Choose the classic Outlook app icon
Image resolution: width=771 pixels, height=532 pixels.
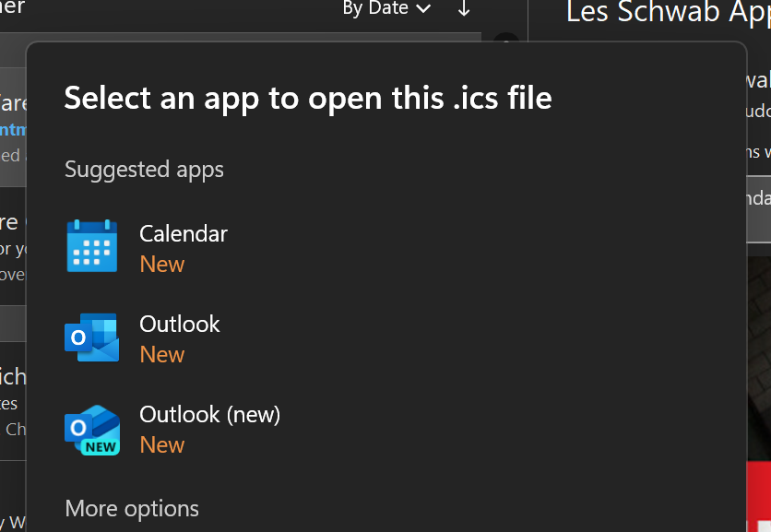(x=92, y=337)
